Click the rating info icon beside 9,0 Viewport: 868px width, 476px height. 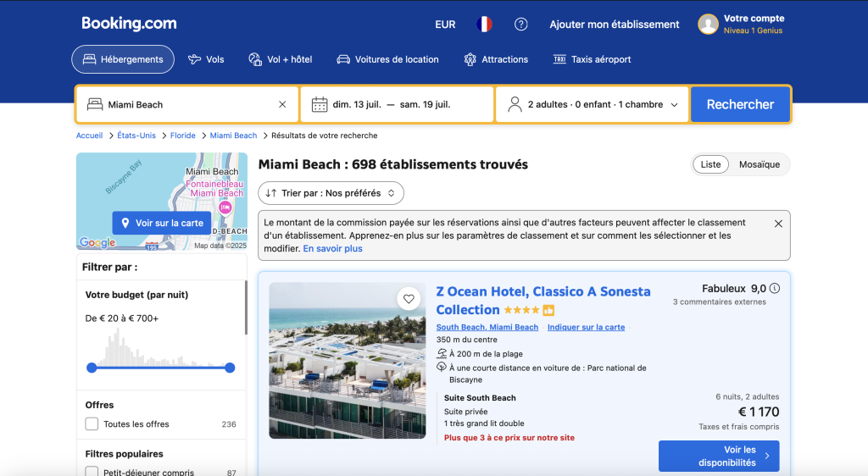(775, 288)
